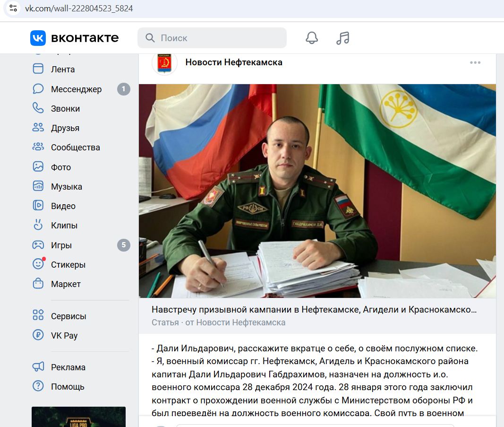Open the music player icon in header
Image resolution: width=504 pixels, height=427 pixels.
(x=342, y=38)
